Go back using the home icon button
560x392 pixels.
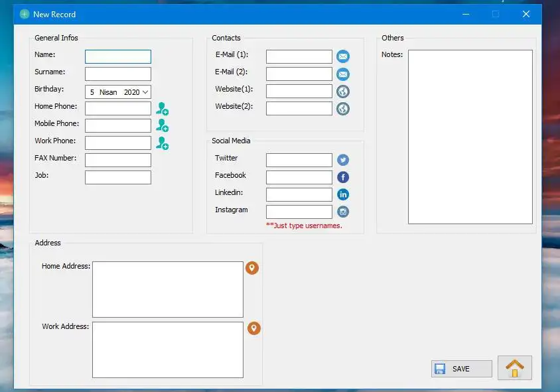(515, 368)
